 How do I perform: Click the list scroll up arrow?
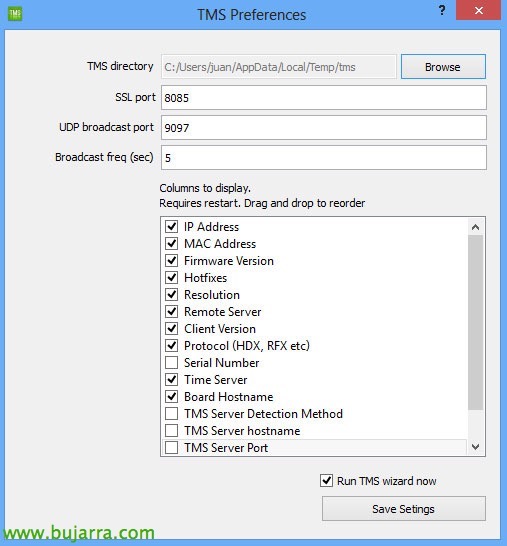coord(475,227)
